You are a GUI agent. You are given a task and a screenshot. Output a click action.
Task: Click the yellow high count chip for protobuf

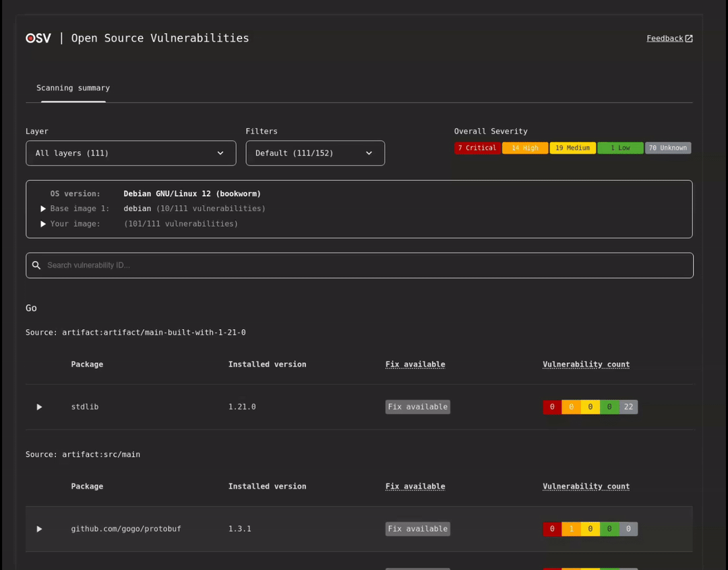(571, 528)
